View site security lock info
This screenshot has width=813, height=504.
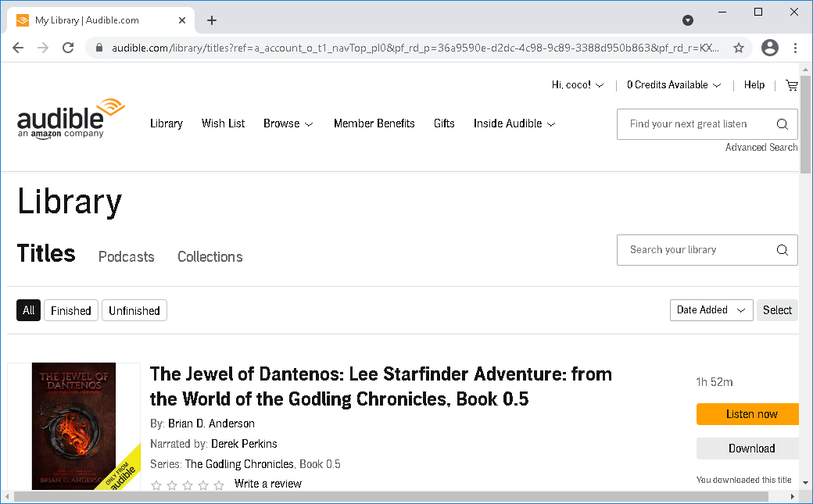[x=99, y=48]
